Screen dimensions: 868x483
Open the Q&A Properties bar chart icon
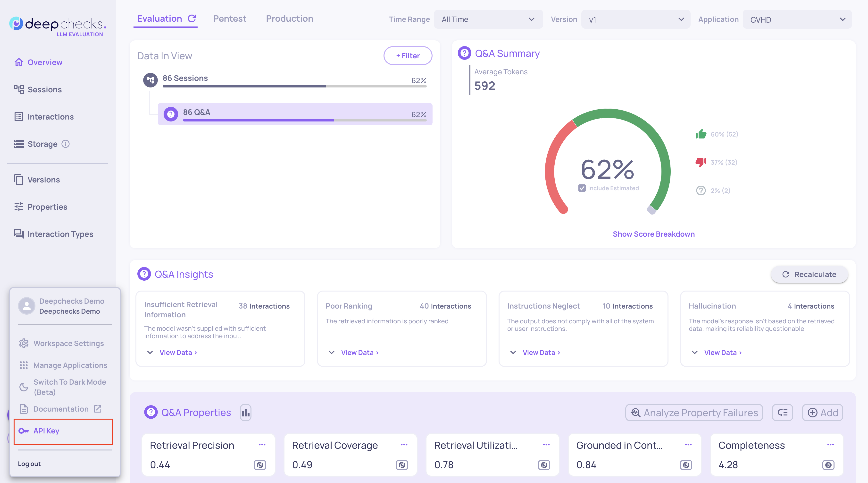[x=245, y=413]
